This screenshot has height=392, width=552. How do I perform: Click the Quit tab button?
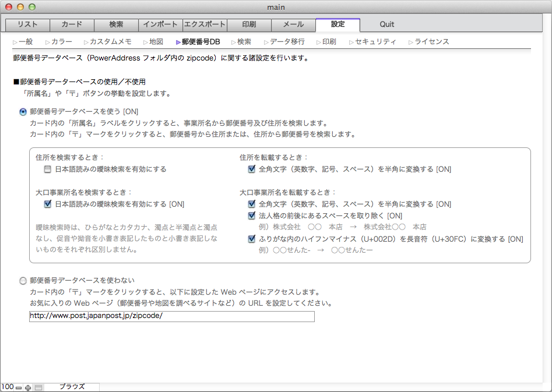click(386, 24)
